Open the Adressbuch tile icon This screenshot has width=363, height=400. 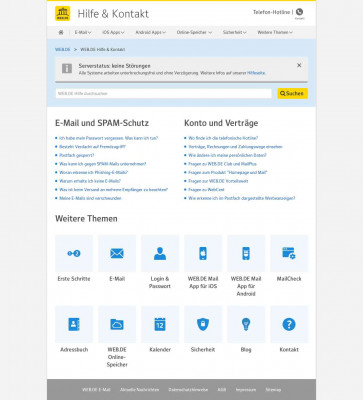74,324
